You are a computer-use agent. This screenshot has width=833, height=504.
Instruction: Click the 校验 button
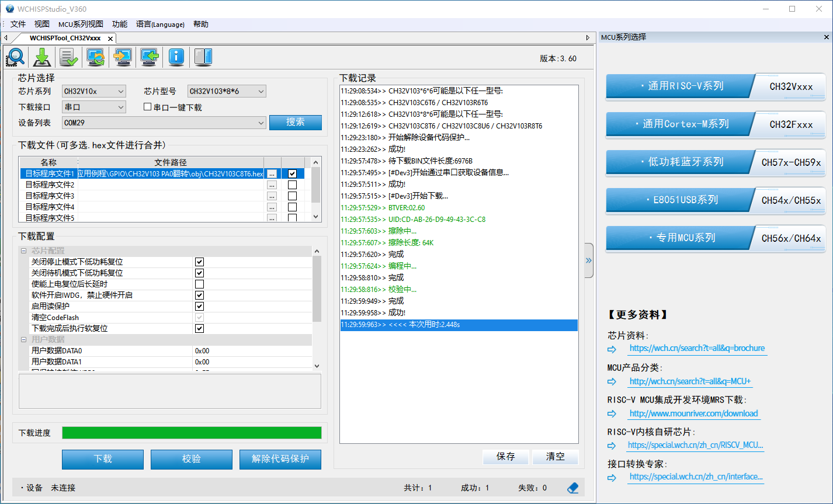[192, 460]
